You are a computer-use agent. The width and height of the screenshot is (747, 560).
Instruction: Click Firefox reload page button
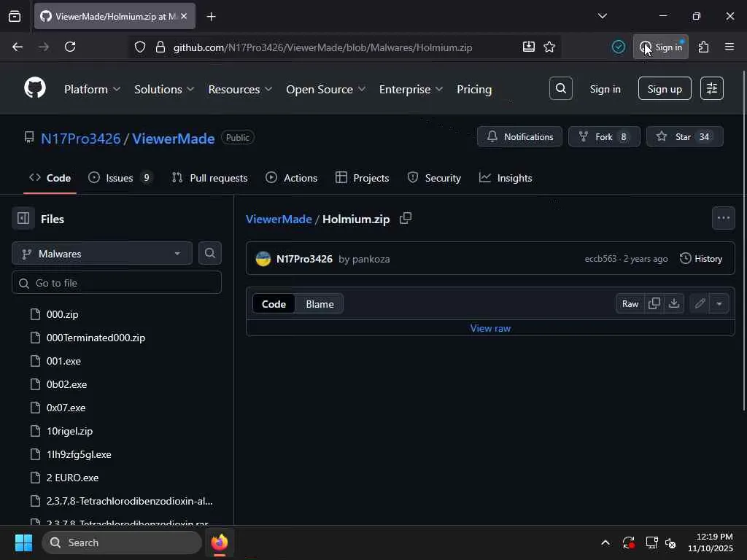click(x=70, y=47)
